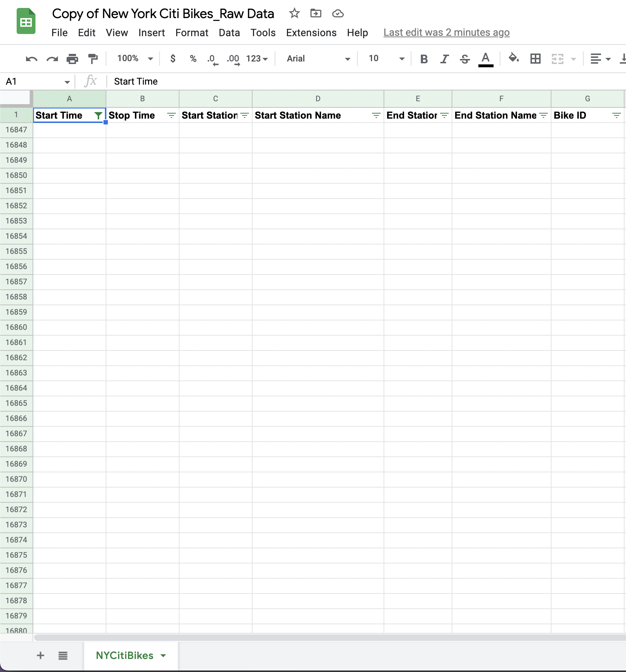Select row 16847 header

pyautogui.click(x=16, y=130)
